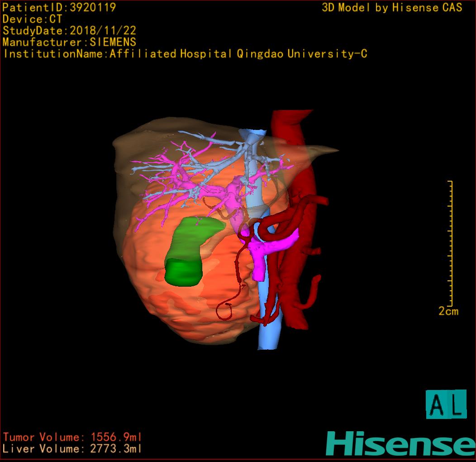This screenshot has width=476, height=462.
Task: Click the Tumor Volume: 1556.9ml readout
Action: (x=72, y=437)
